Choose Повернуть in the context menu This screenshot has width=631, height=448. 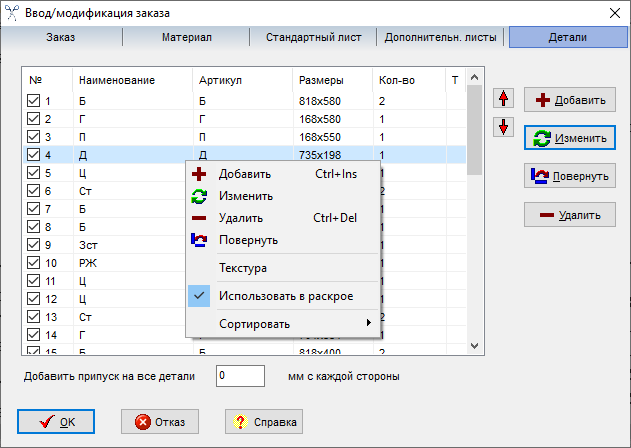[248, 240]
